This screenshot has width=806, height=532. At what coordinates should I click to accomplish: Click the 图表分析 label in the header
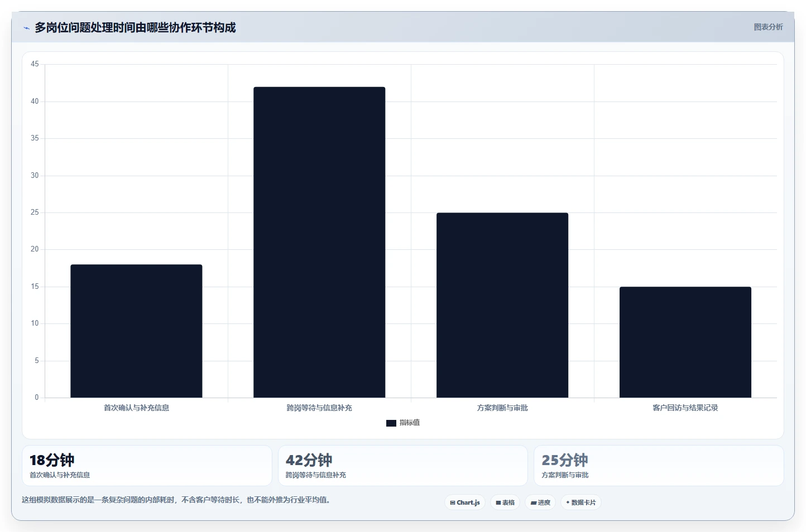[x=768, y=27]
